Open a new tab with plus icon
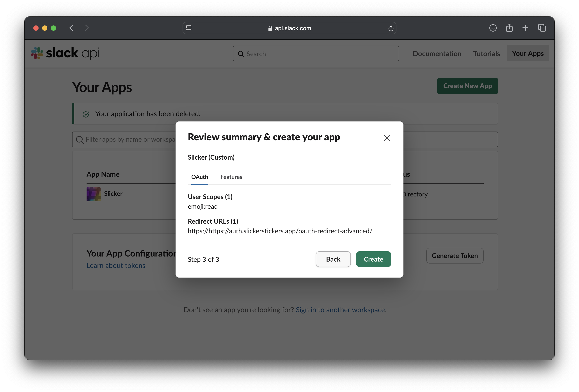The image size is (579, 392). pos(525,28)
